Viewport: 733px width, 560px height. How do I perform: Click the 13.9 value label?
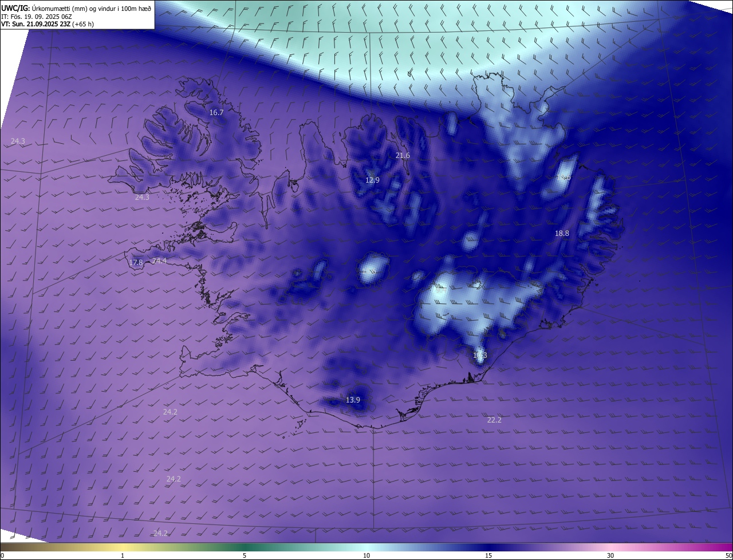tap(353, 400)
